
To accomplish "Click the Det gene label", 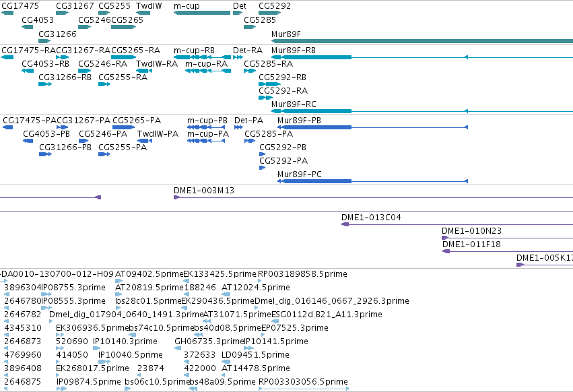I will [x=240, y=6].
